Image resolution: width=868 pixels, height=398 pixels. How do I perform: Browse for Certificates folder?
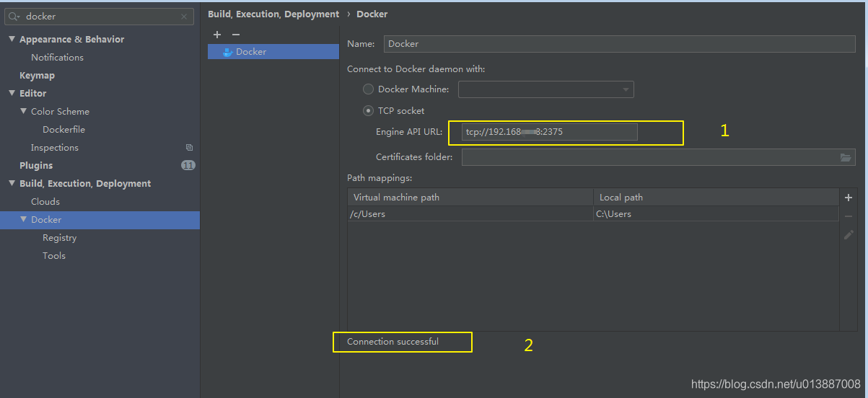tap(846, 157)
